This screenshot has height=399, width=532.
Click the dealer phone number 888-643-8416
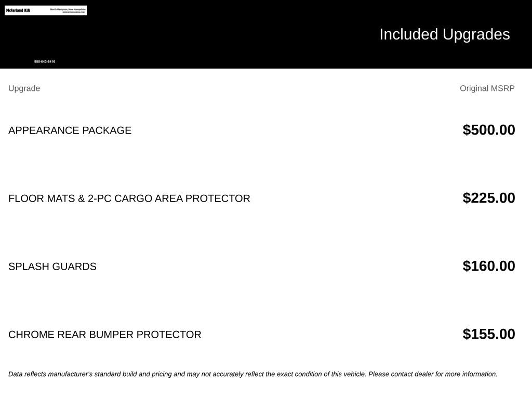click(45, 62)
